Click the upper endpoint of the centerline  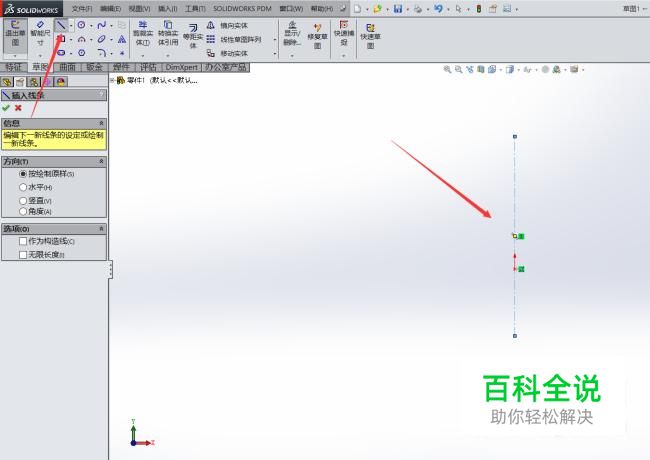(x=515, y=136)
